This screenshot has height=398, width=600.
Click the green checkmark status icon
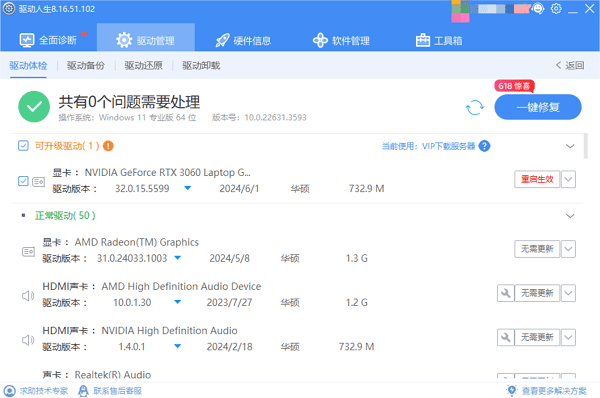pos(34,107)
